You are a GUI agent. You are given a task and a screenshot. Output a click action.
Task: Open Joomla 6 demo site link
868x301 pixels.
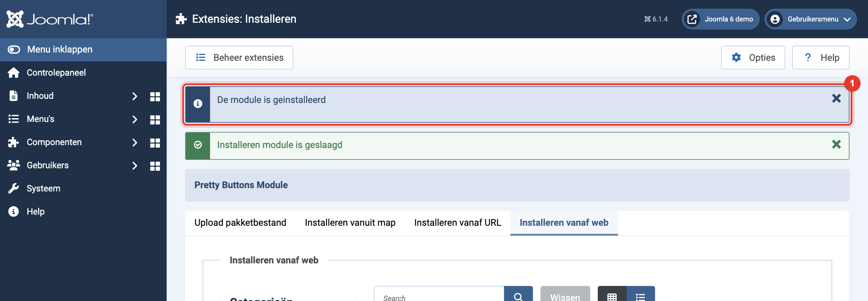click(720, 19)
